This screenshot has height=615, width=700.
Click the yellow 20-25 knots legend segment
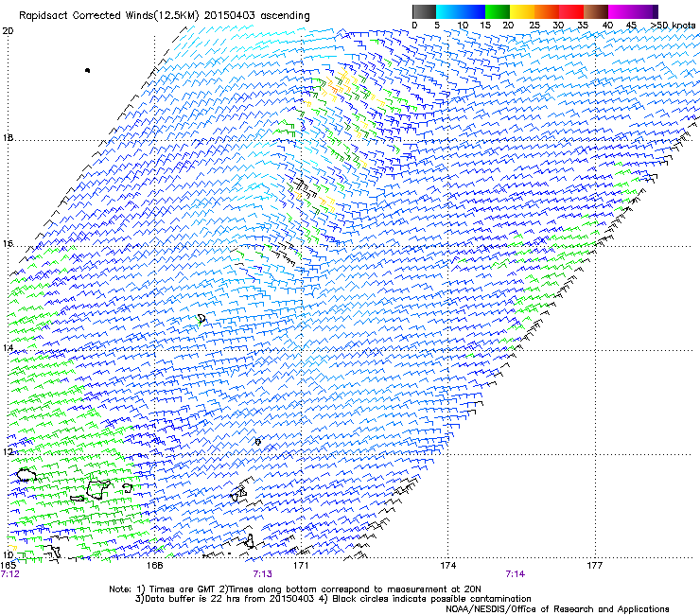[522, 11]
